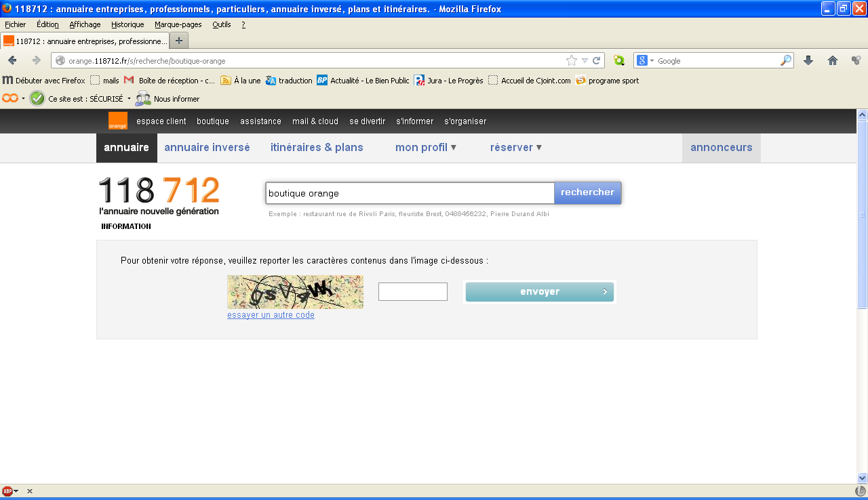The image size is (868, 500).
Task: Click the Orange logo in the site header
Action: coord(118,121)
